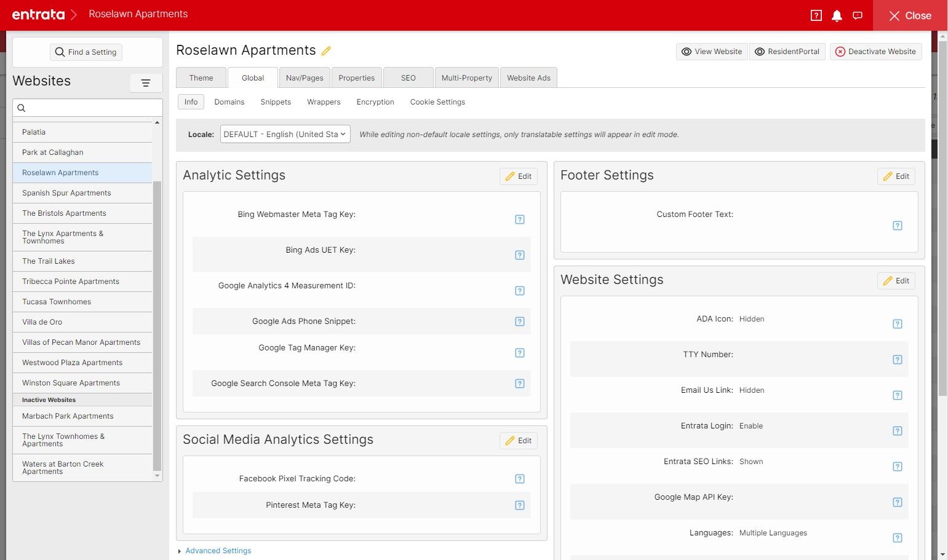Viewport: 948px width, 560px height.
Task: Select Park at Callaghan website
Action: point(82,152)
